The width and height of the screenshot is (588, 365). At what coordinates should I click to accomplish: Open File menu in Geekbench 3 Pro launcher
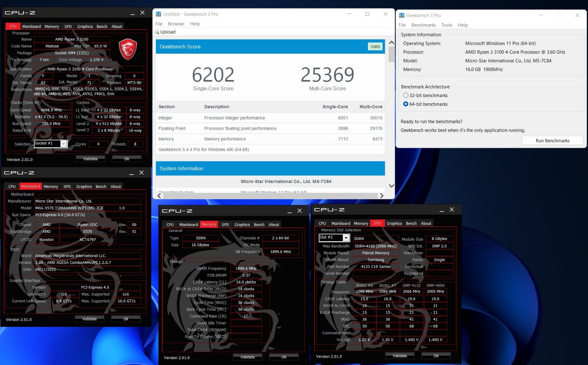point(402,25)
